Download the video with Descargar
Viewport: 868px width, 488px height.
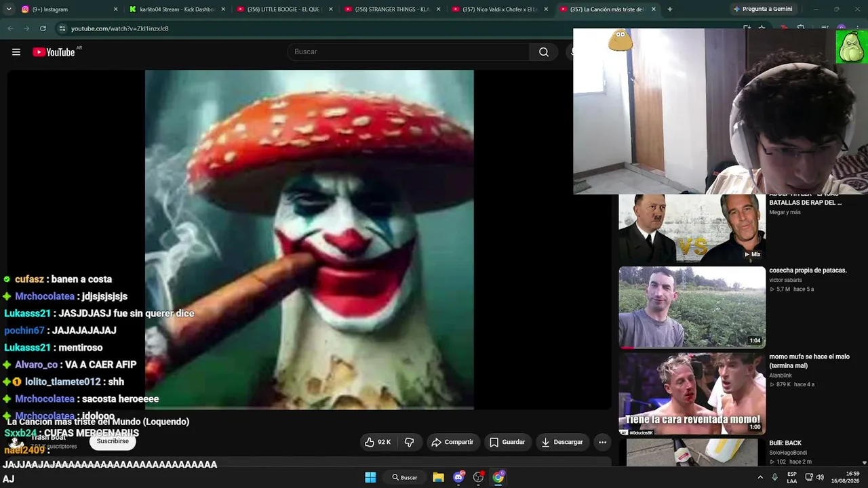(562, 442)
